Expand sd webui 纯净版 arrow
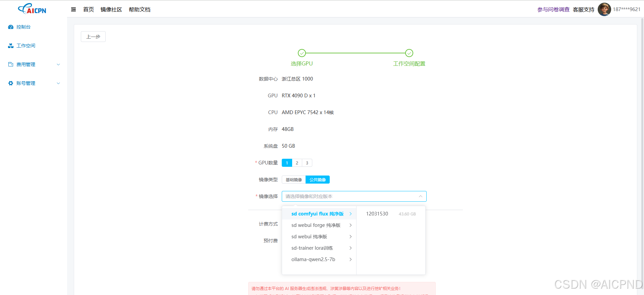 point(351,237)
